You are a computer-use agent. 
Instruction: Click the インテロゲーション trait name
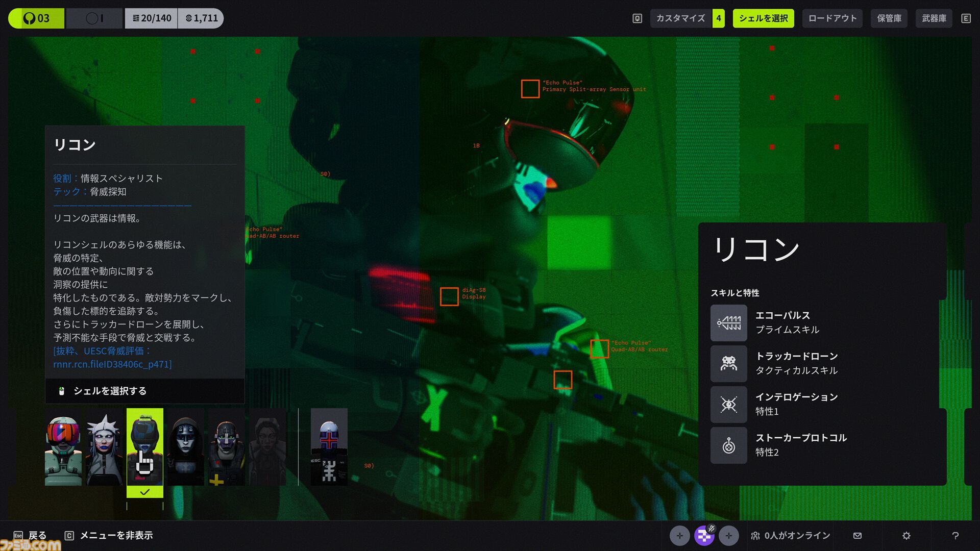[797, 397]
